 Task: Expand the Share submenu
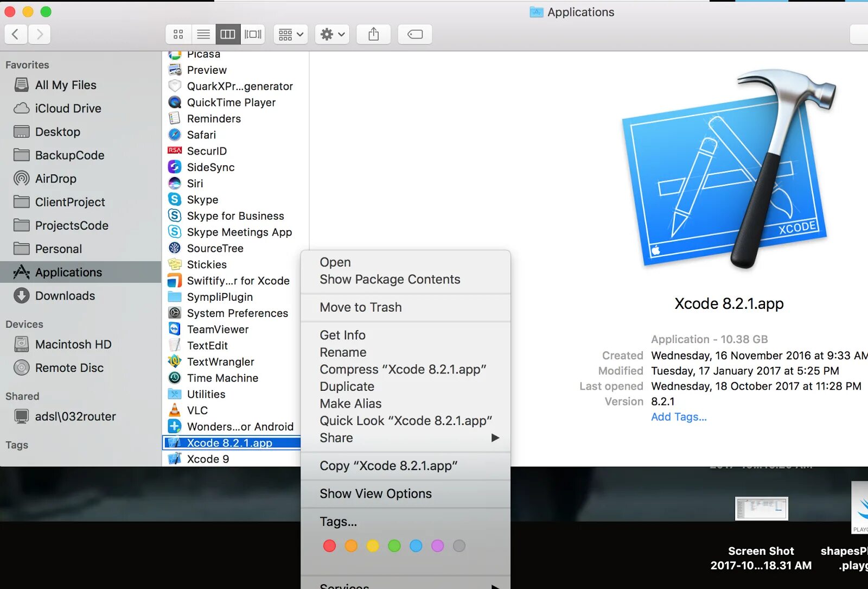pos(405,438)
